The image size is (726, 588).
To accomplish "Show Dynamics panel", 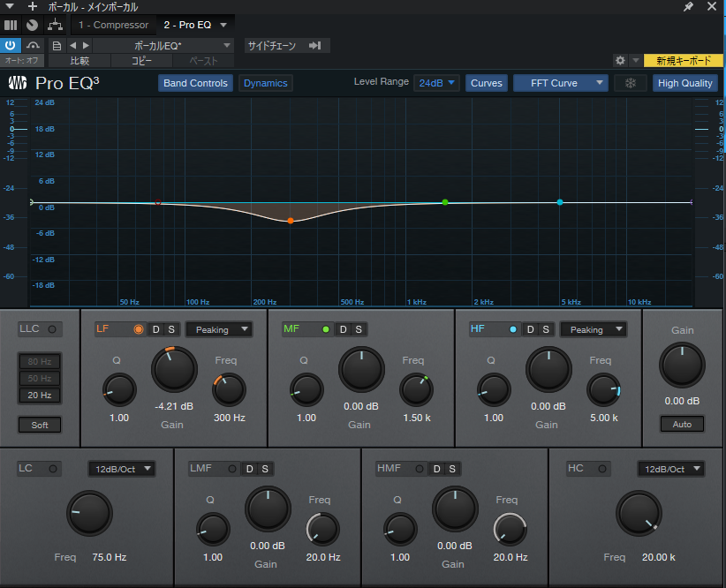I will click(266, 83).
